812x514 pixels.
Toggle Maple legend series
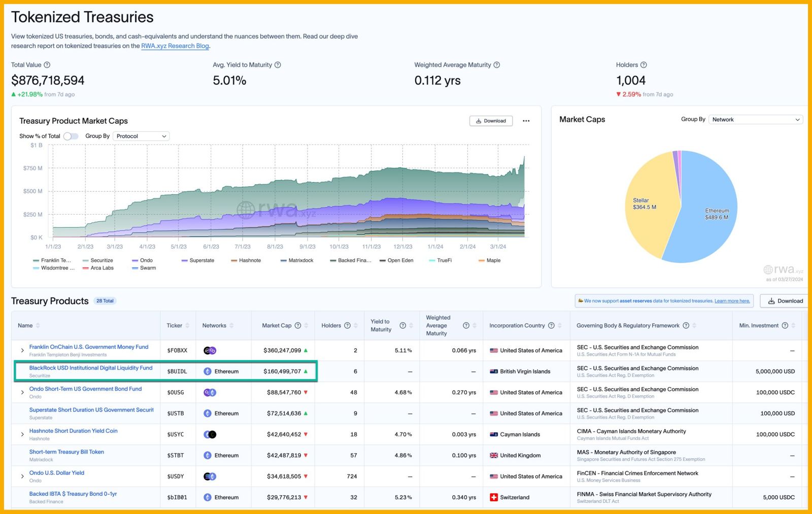point(490,260)
